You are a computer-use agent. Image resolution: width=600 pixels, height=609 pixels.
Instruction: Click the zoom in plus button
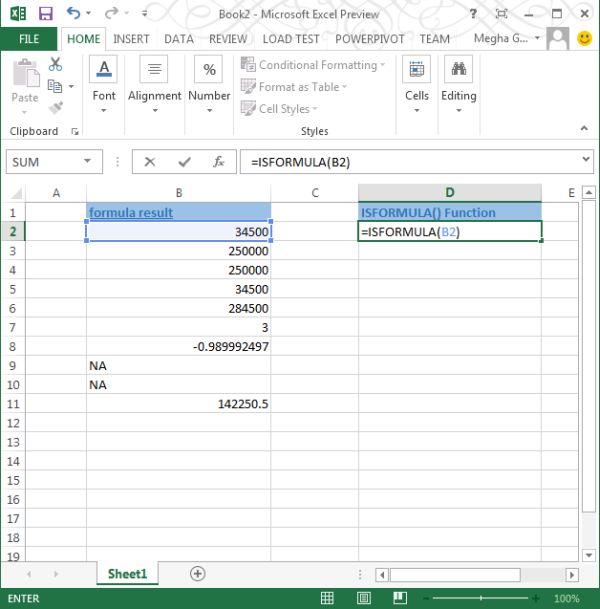pyautogui.click(x=536, y=598)
